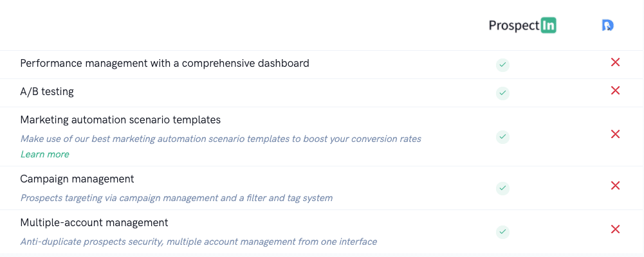Select the Performance management dashboard feature title

[165, 64]
